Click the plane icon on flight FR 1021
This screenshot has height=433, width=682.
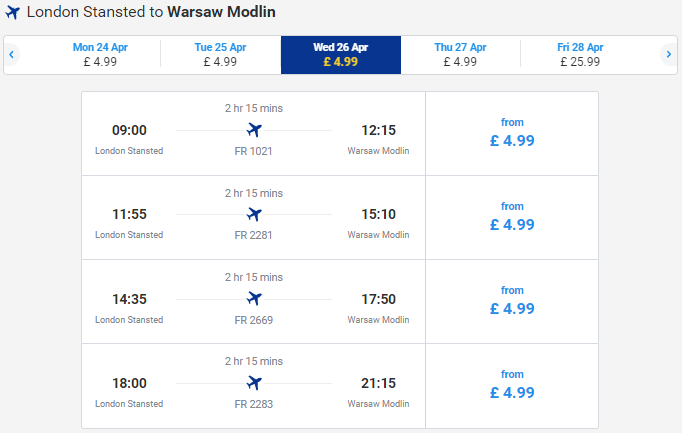[x=254, y=130]
